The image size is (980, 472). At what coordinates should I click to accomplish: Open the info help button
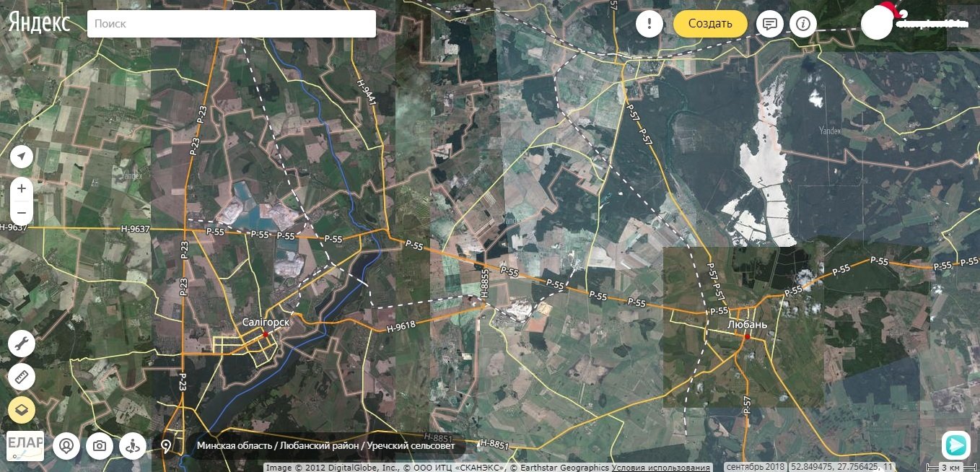coord(803,24)
